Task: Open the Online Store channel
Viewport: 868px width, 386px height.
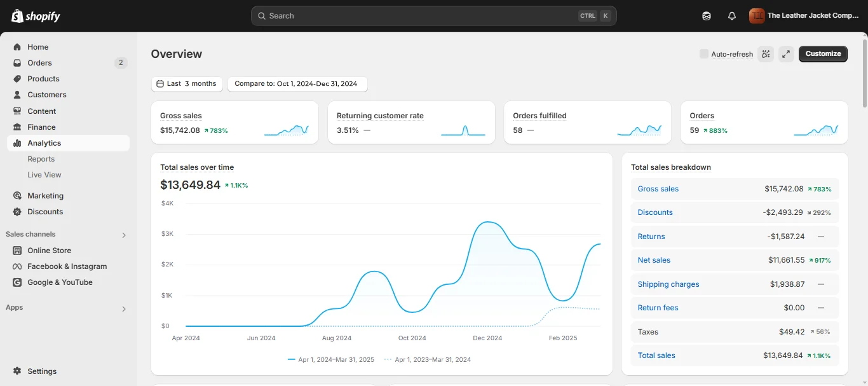Action: click(x=49, y=251)
